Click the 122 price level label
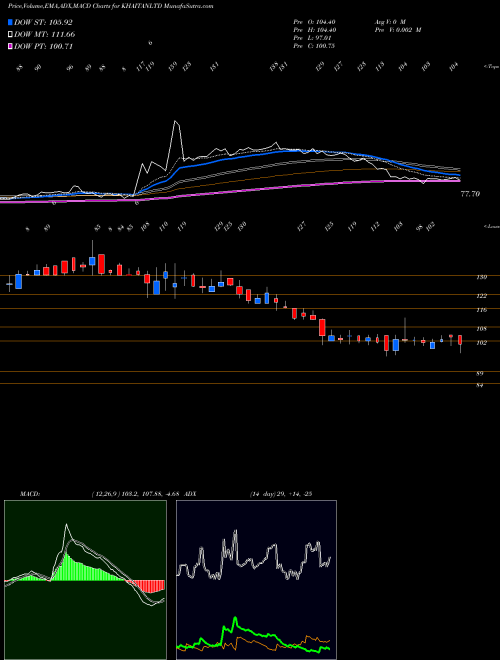This screenshot has width=500, height=660. (x=481, y=296)
